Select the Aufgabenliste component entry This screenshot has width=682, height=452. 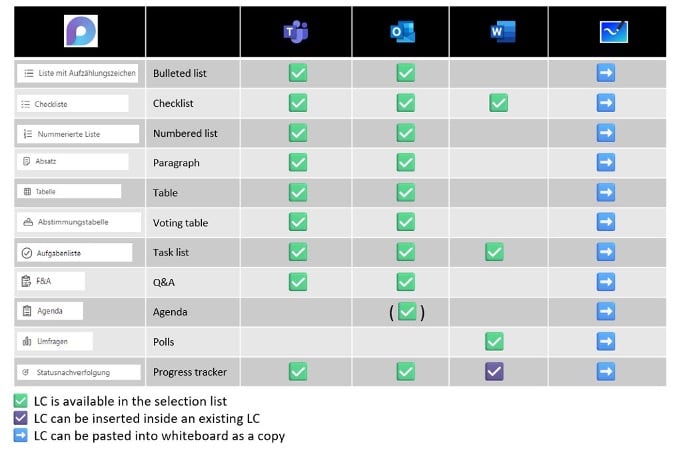point(74,253)
